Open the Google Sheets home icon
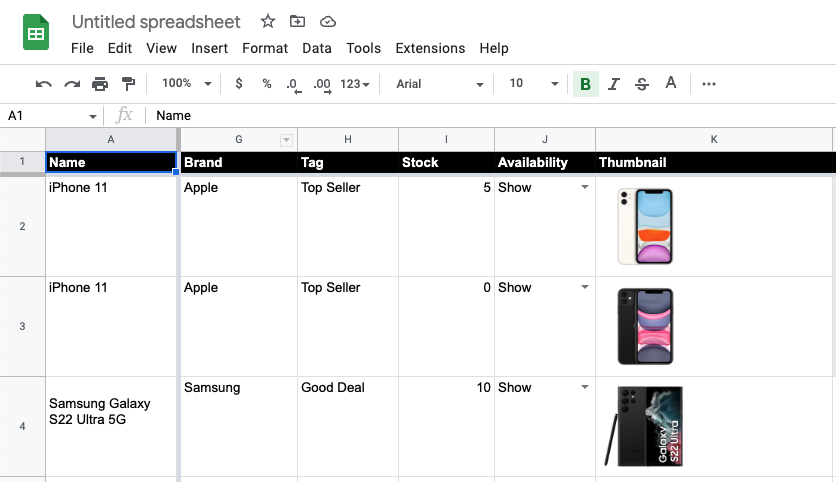This screenshot has width=836, height=482. coord(36,33)
